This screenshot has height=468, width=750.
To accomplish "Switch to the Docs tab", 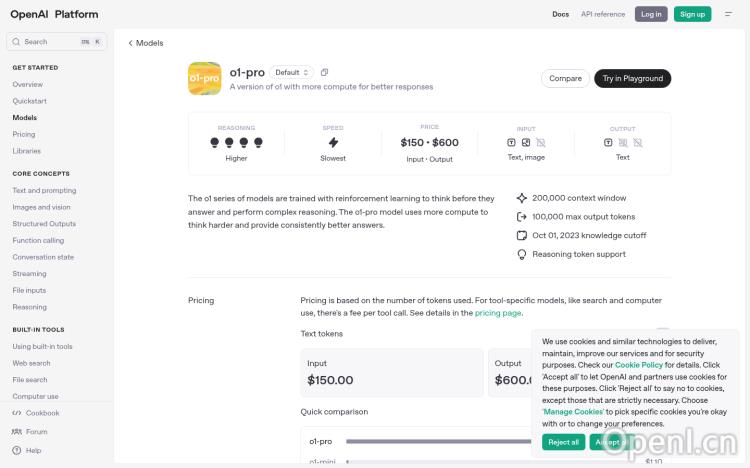I will coord(560,14).
